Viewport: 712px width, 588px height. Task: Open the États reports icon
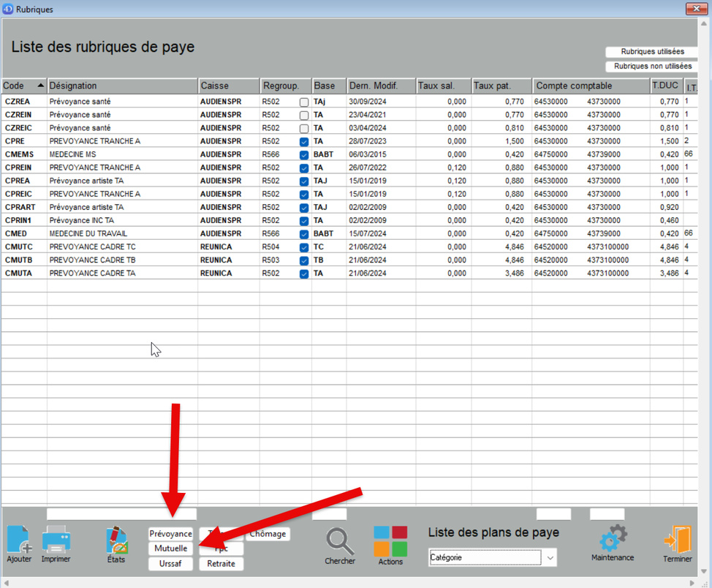click(x=116, y=540)
